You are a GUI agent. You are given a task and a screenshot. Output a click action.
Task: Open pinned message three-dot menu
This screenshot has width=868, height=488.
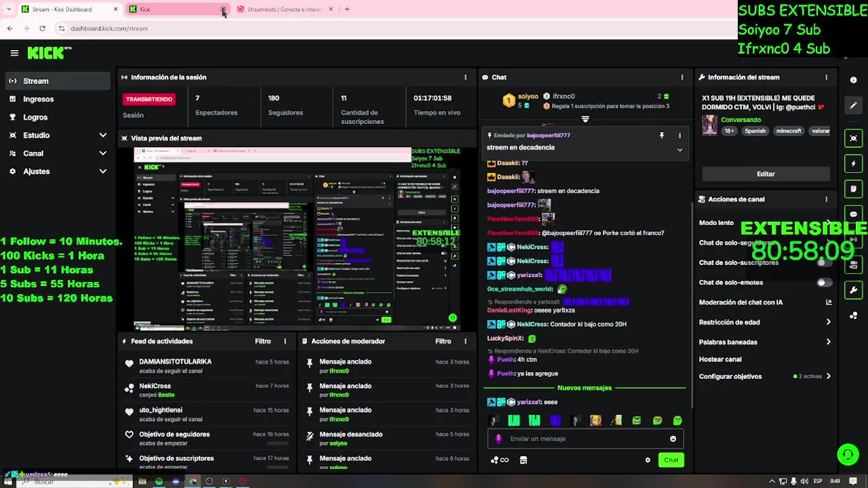(679, 136)
